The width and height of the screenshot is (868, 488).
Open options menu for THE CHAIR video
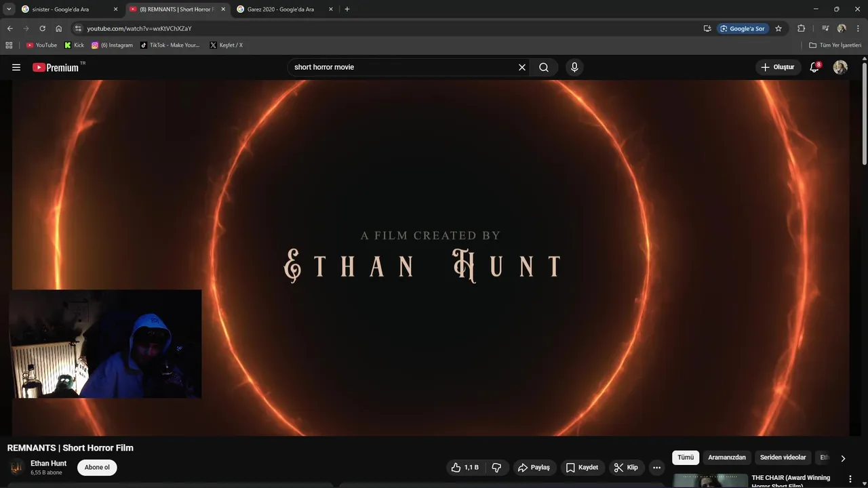[x=850, y=479]
